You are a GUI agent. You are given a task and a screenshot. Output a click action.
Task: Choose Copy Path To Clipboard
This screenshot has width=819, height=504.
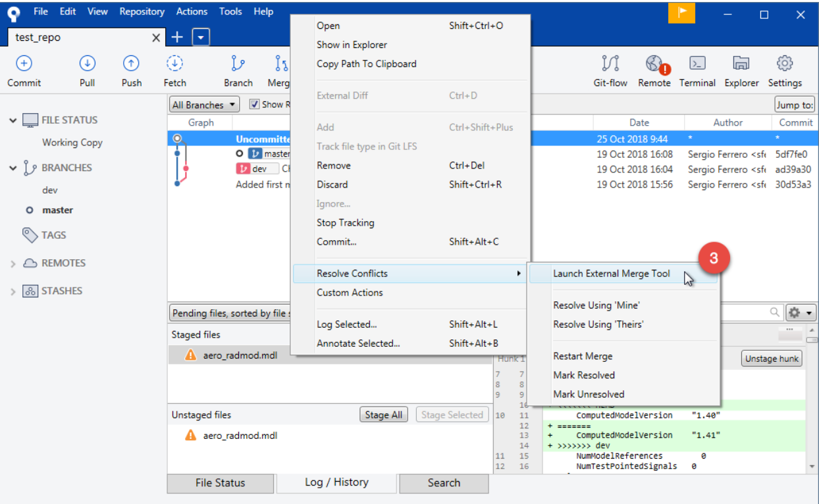[409, 64]
